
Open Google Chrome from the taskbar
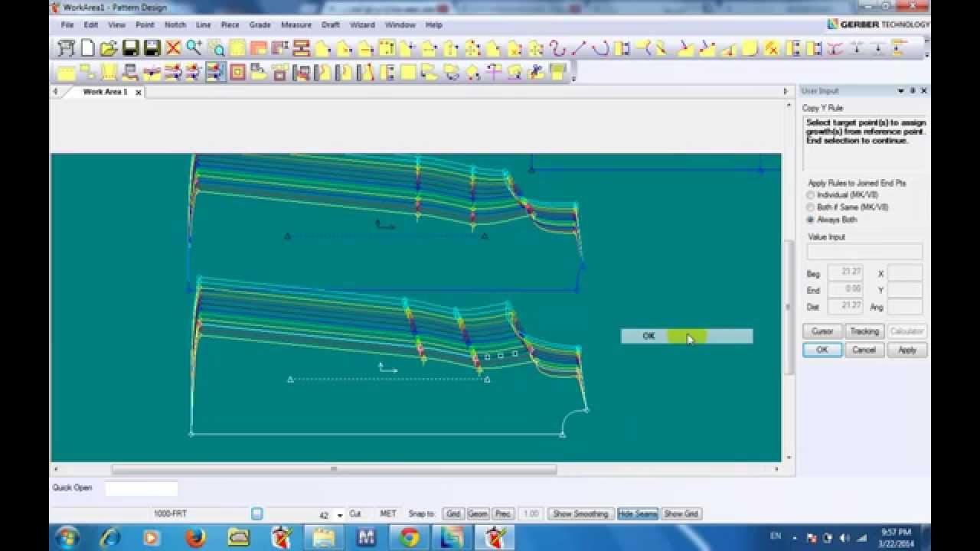409,536
